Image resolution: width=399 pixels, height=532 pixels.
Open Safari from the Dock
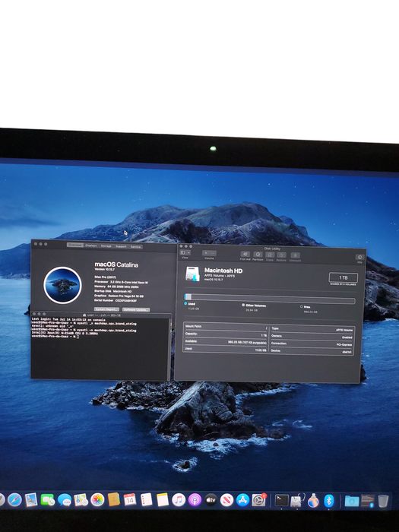pos(14,500)
